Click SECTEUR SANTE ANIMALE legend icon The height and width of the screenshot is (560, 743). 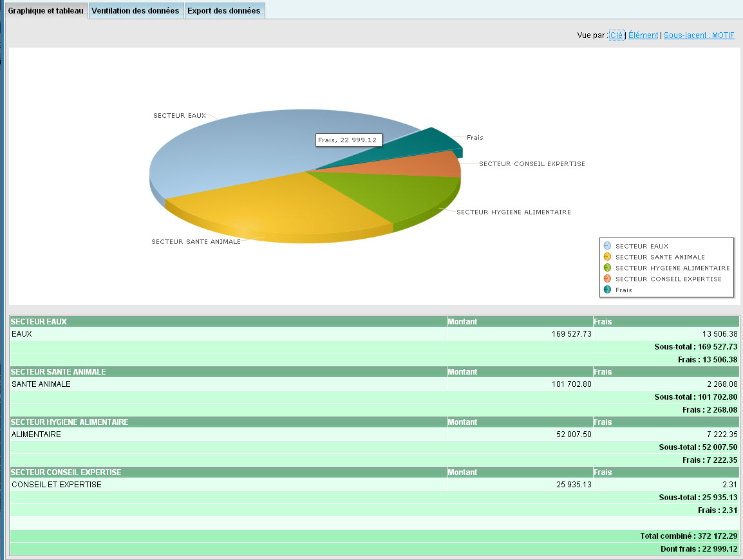click(608, 256)
